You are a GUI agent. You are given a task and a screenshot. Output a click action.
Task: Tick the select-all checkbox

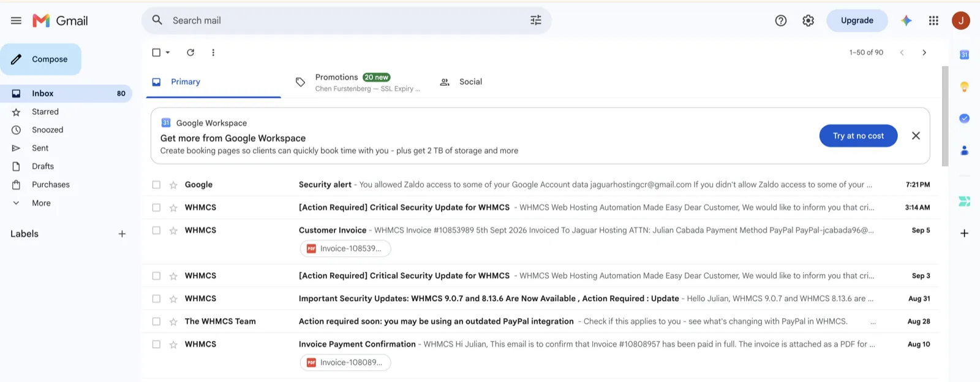tap(156, 52)
